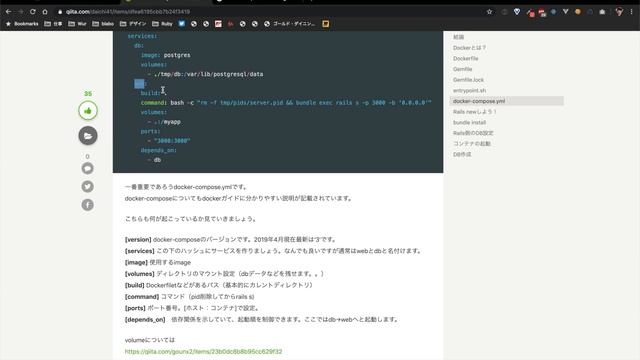Click the padlock site security icon

[60, 12]
